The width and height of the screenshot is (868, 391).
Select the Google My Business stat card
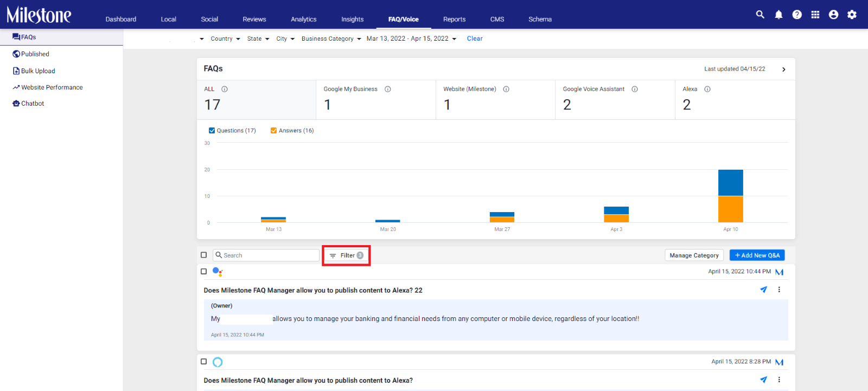(376, 100)
